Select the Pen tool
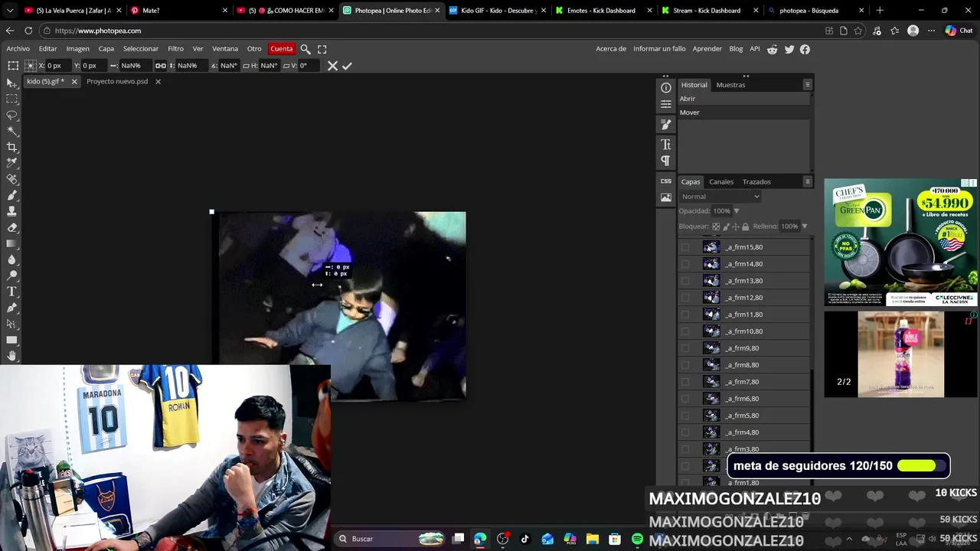 (11, 308)
